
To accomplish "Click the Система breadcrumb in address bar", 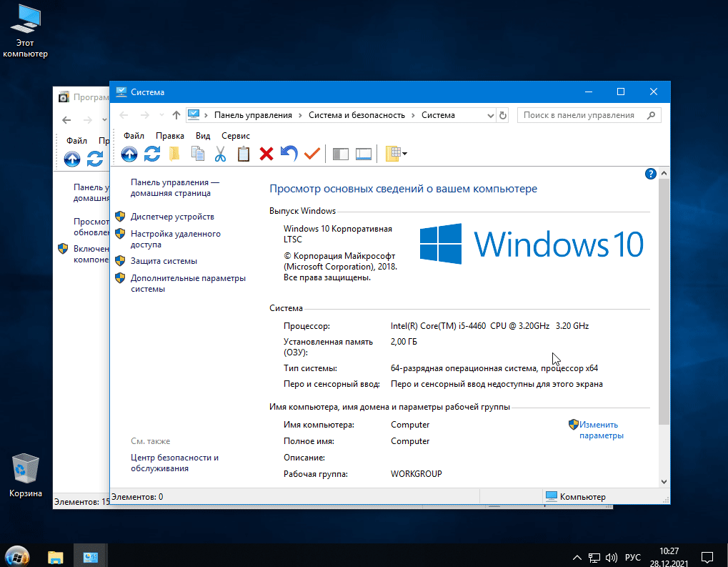I will [438, 115].
